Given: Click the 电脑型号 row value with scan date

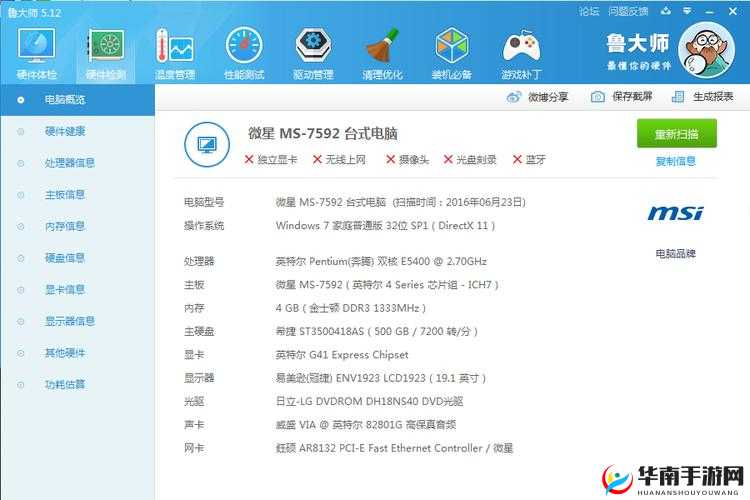Looking at the screenshot, I should 400,202.
